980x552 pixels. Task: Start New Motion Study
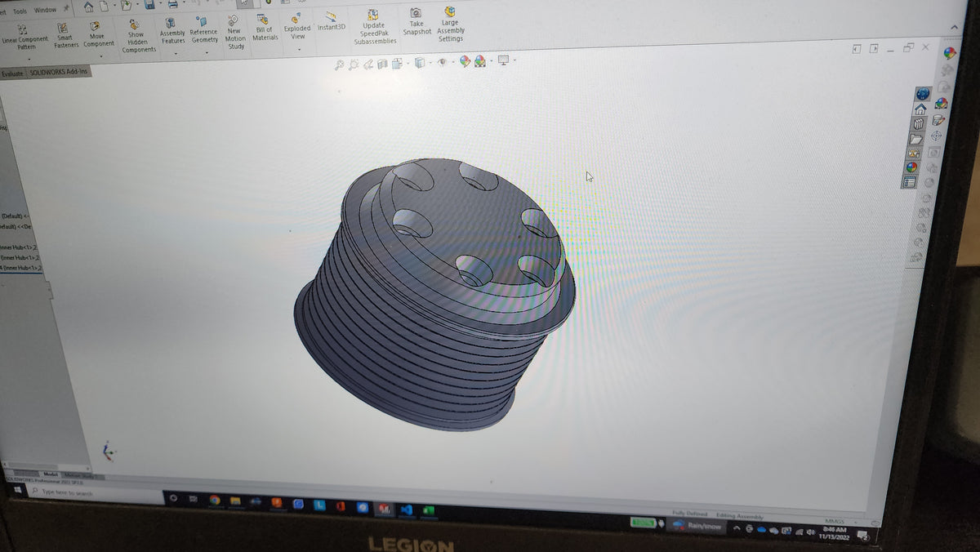tap(235, 33)
